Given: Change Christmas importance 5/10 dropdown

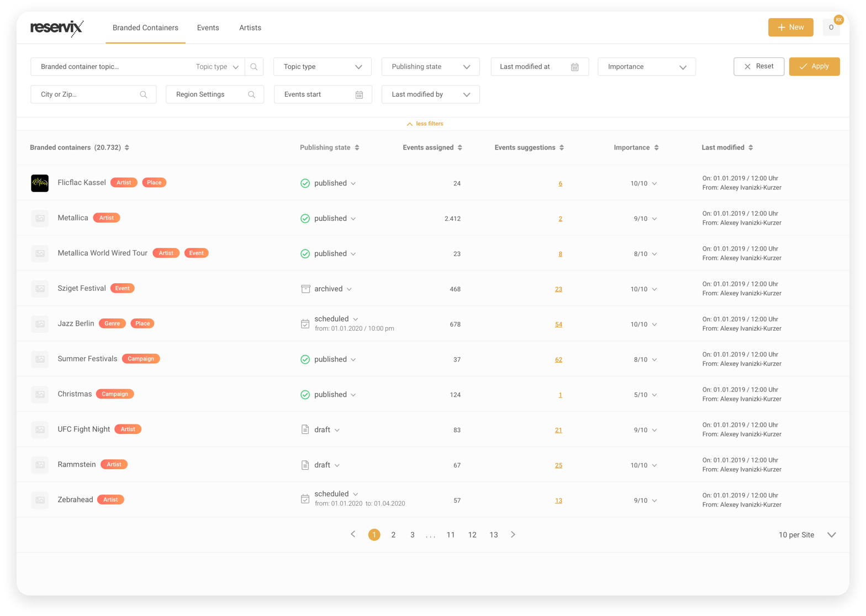Looking at the screenshot, I should click(654, 395).
